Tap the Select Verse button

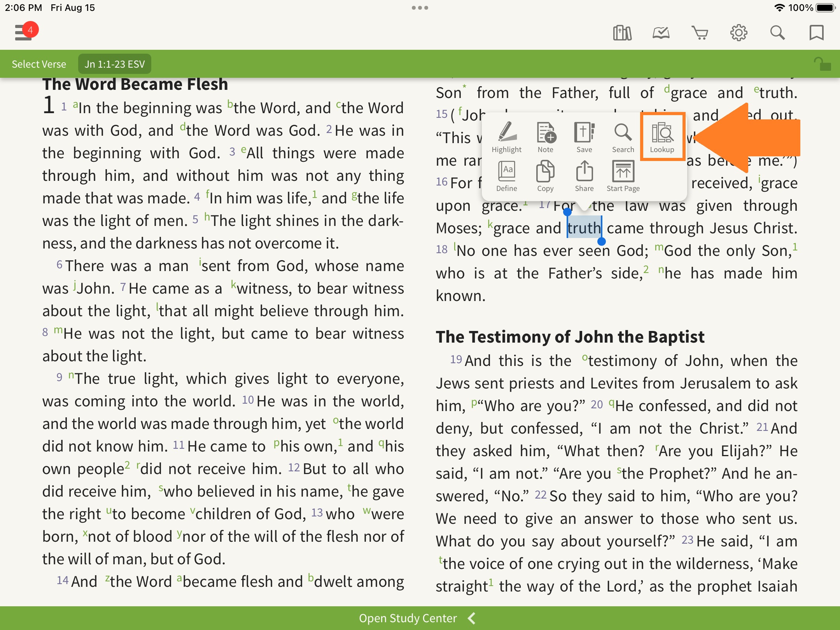(x=39, y=64)
